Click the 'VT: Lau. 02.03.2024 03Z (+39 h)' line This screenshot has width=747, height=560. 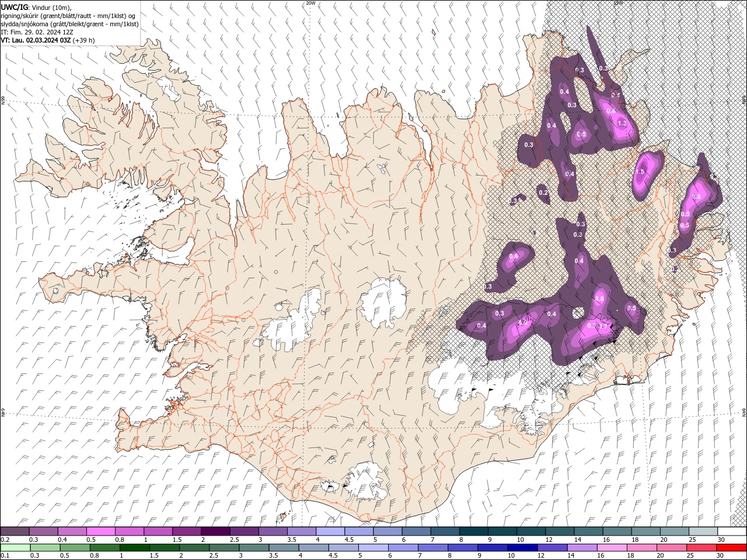coord(48,40)
